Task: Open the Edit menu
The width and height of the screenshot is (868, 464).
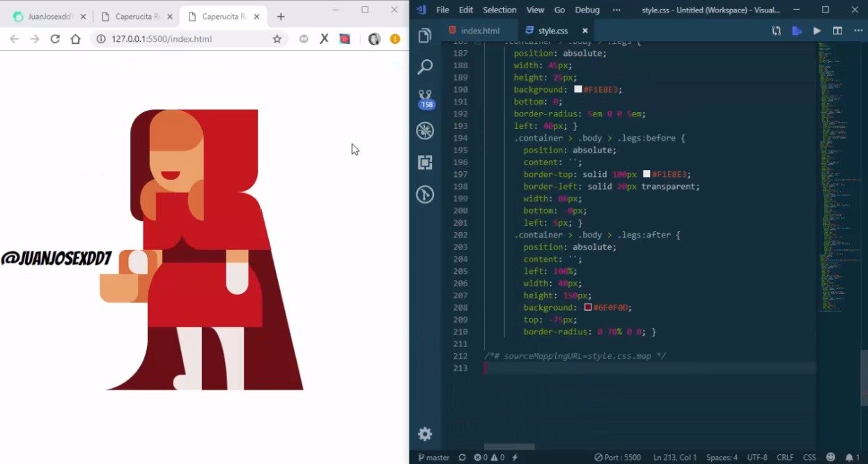Action: point(466,10)
